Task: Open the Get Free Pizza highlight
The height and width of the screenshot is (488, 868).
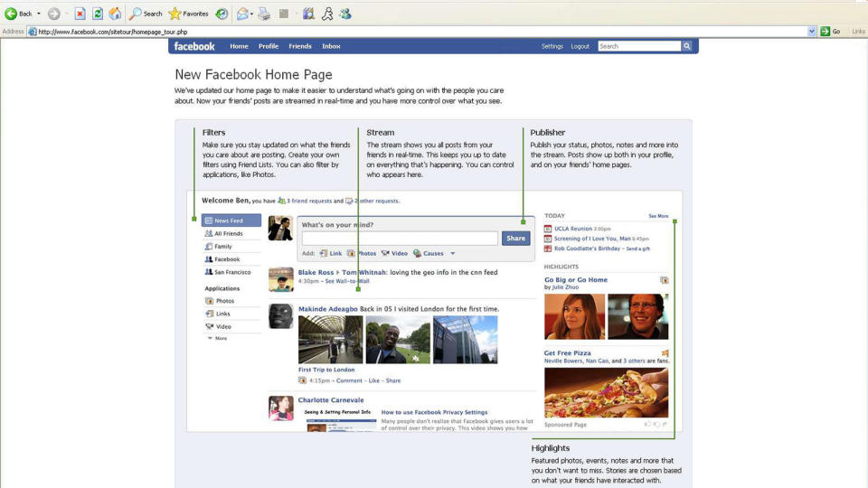Action: click(x=568, y=353)
